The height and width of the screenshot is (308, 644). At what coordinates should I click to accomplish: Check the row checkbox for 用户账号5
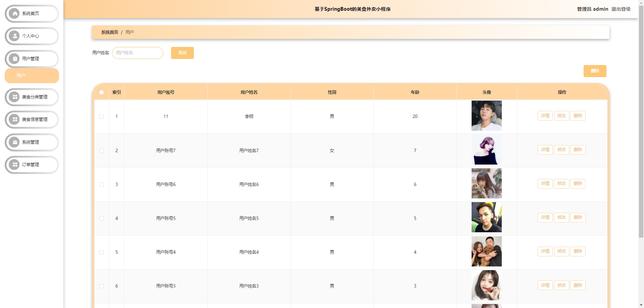click(102, 219)
